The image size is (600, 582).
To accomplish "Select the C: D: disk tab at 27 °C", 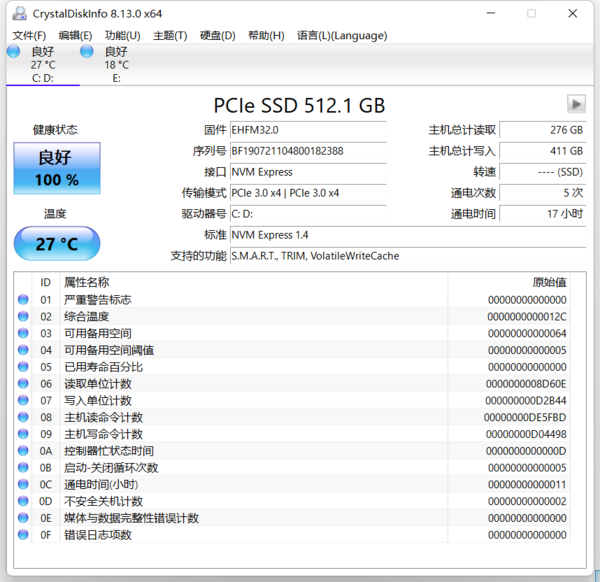I will click(x=43, y=64).
